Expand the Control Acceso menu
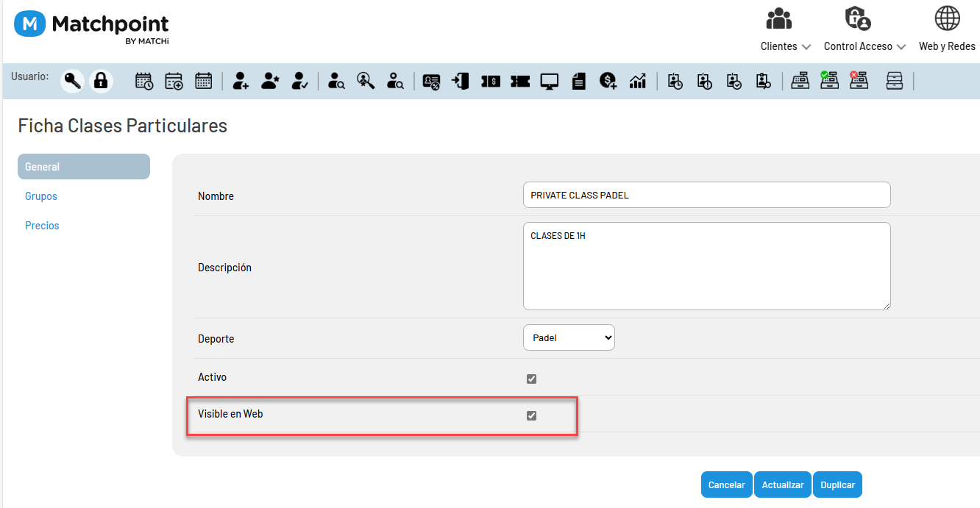This screenshot has width=980, height=508. 864,46
